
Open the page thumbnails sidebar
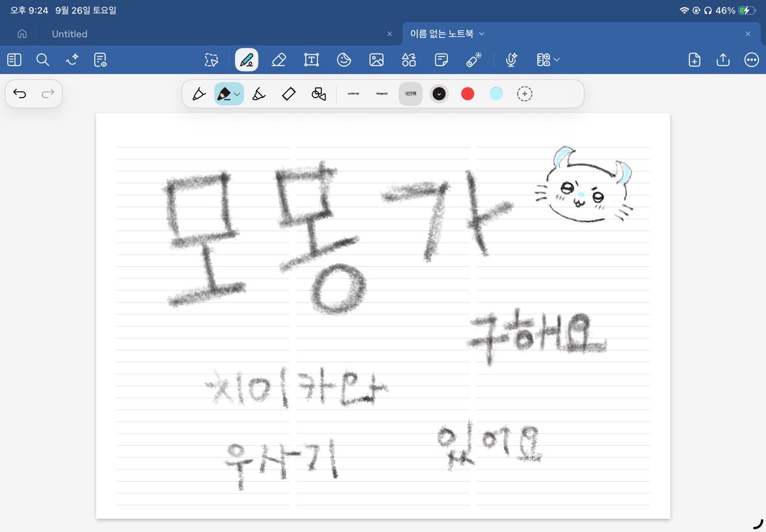pos(15,60)
